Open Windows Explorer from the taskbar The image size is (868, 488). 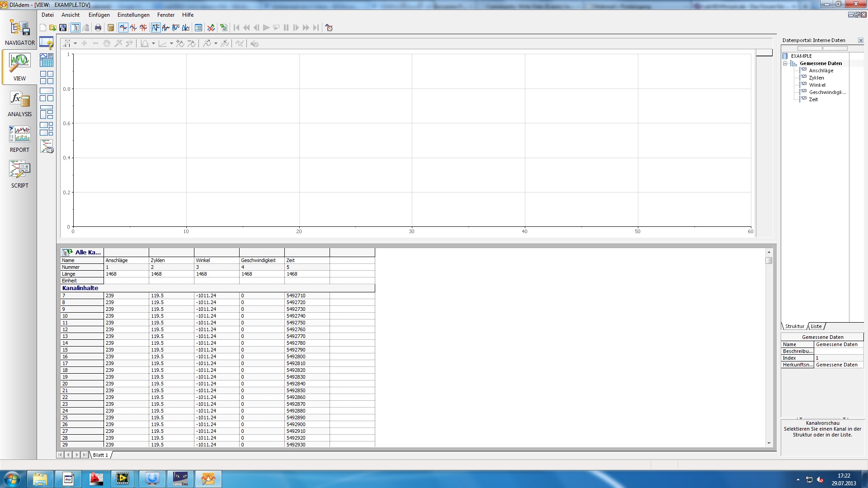point(40,479)
